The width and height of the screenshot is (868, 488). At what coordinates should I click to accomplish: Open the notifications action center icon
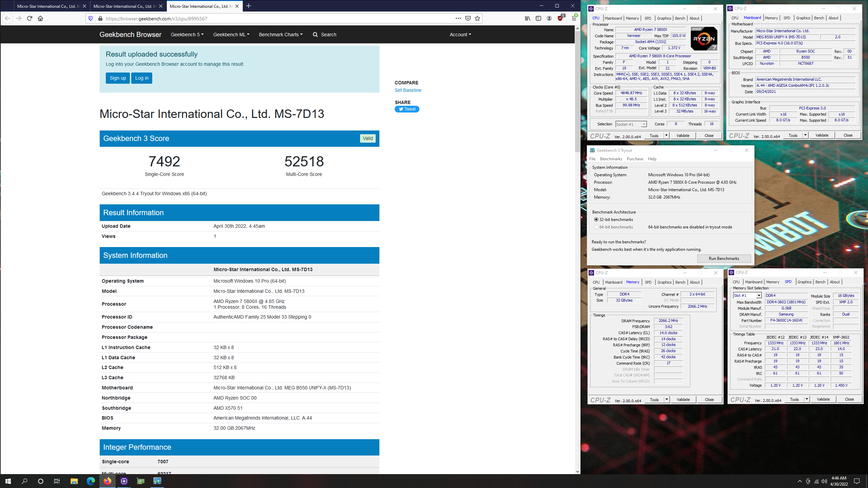click(x=857, y=481)
